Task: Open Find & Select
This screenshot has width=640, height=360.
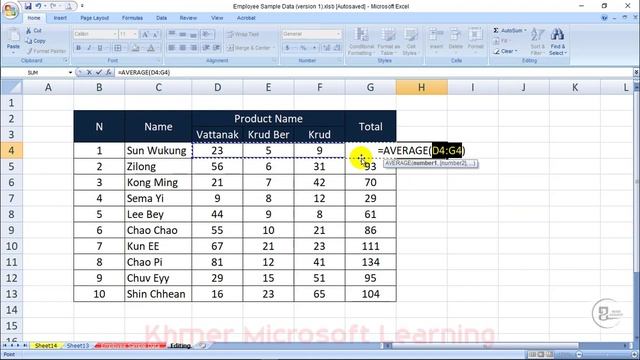Action: (557, 42)
